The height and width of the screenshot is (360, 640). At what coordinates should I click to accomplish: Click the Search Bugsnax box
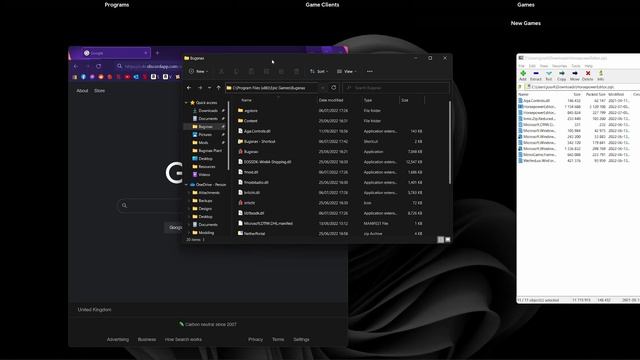(x=396, y=88)
